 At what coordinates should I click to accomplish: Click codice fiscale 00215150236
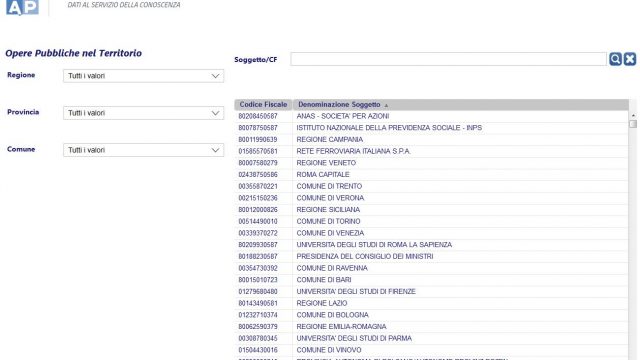(x=258, y=198)
